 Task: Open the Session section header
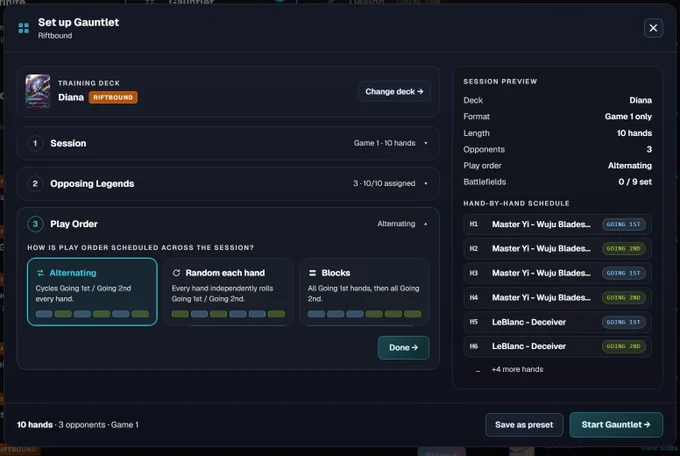point(228,143)
